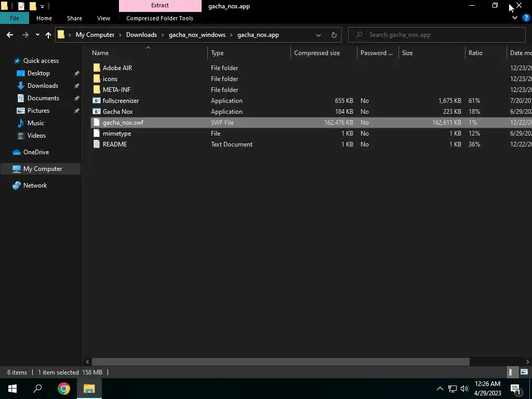Open the volume speaker tray icon
This screenshot has height=399, width=532.
464,389
